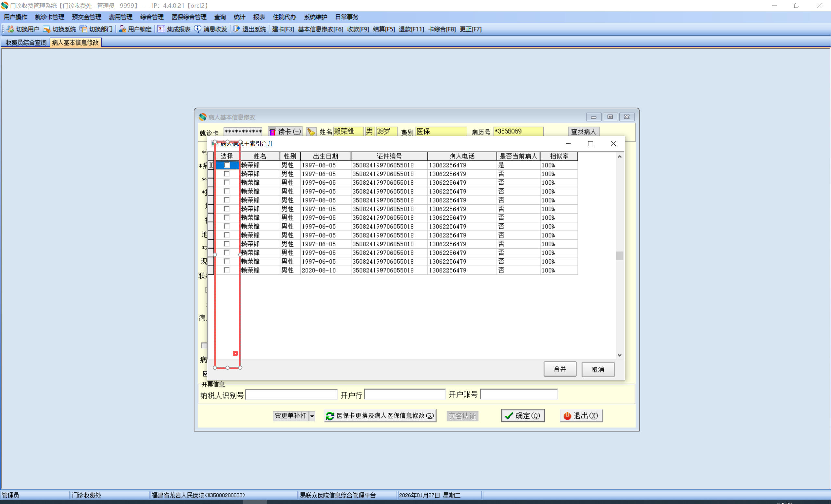Image resolution: width=831 pixels, height=504 pixels.
Task: Expand the 变更单补打 dropdown arrow
Action: [312, 416]
